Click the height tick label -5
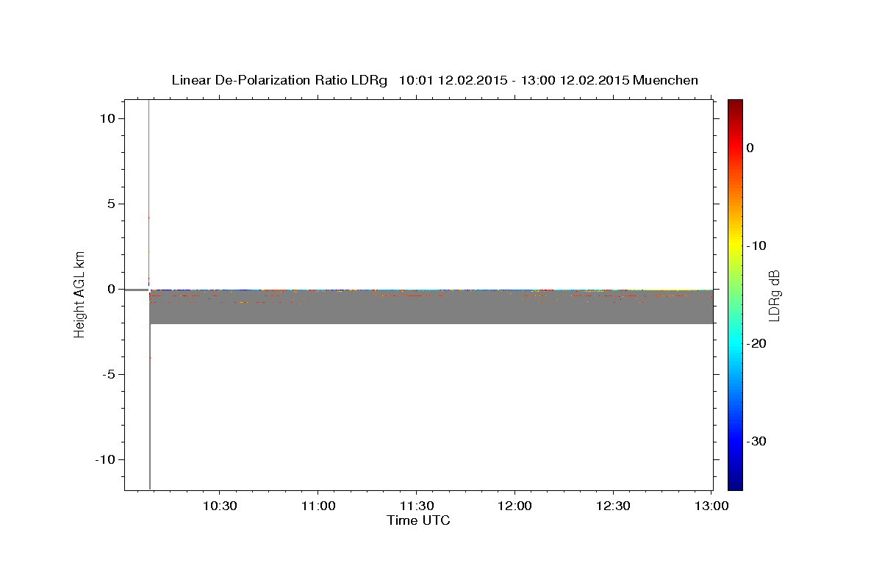This screenshot has height=588, width=882. (x=109, y=374)
